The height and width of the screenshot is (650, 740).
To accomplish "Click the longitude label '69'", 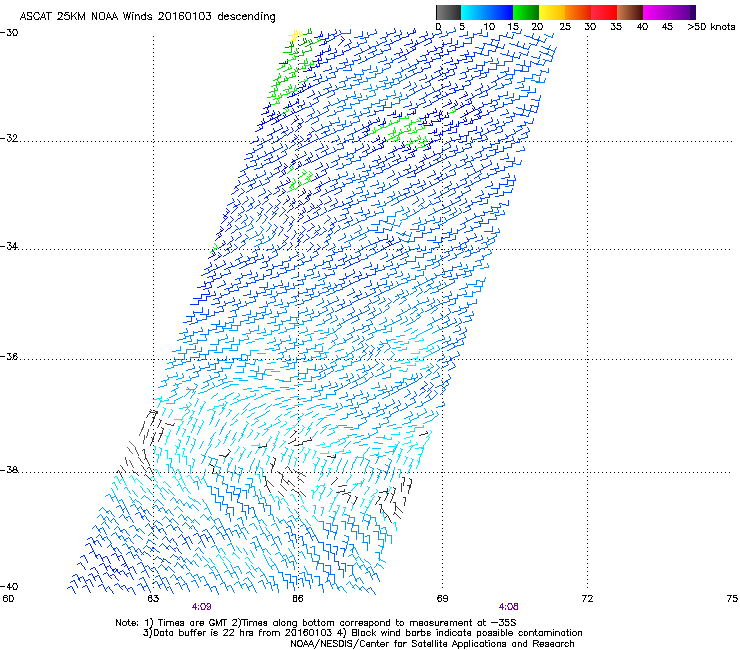I will click(x=442, y=599).
